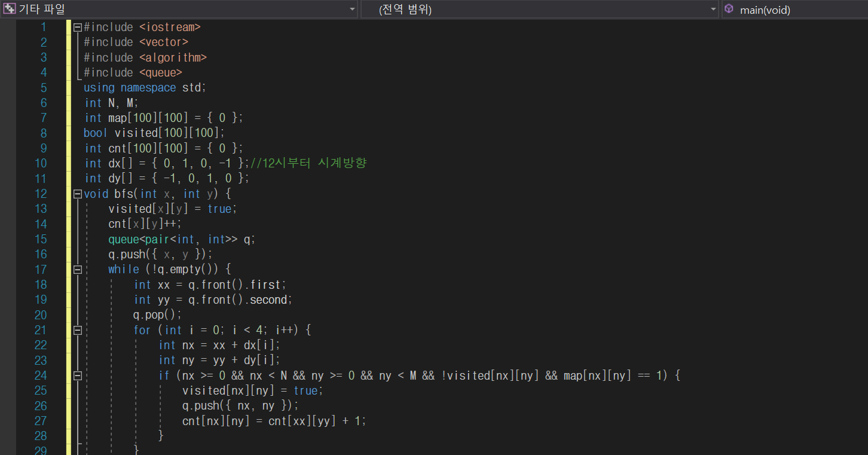This screenshot has height=455, width=868.
Task: Open the main(void) member dropdown
Action: tap(795, 9)
